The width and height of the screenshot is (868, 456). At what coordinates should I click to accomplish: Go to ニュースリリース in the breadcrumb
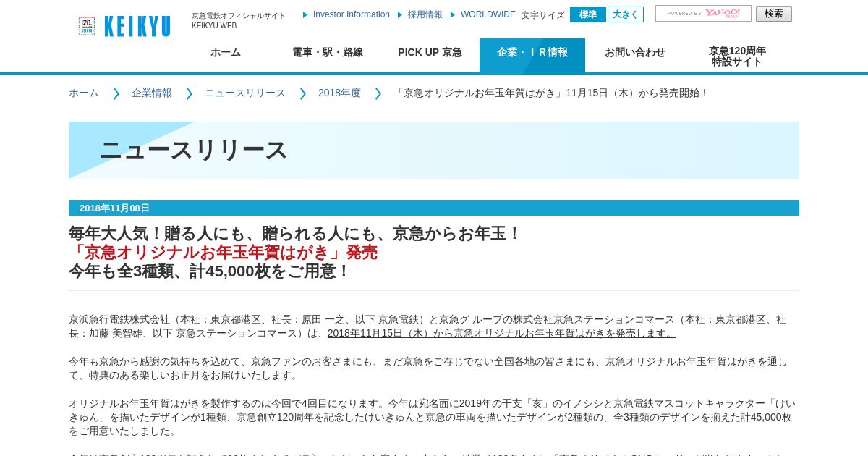(245, 93)
